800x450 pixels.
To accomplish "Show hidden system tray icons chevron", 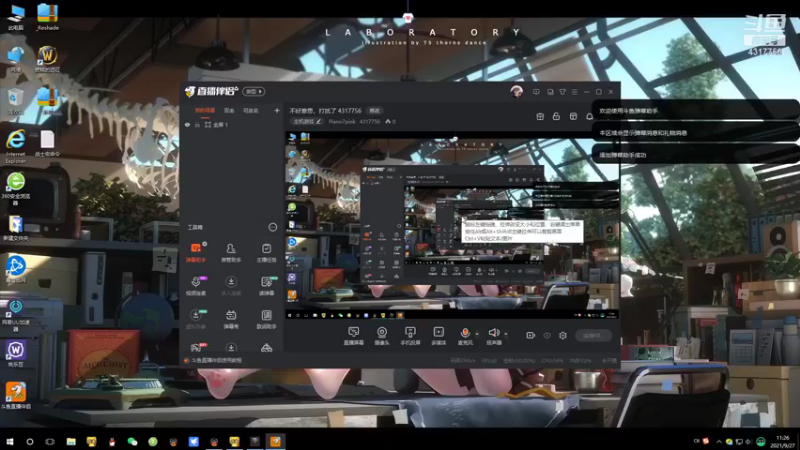I will (x=719, y=441).
